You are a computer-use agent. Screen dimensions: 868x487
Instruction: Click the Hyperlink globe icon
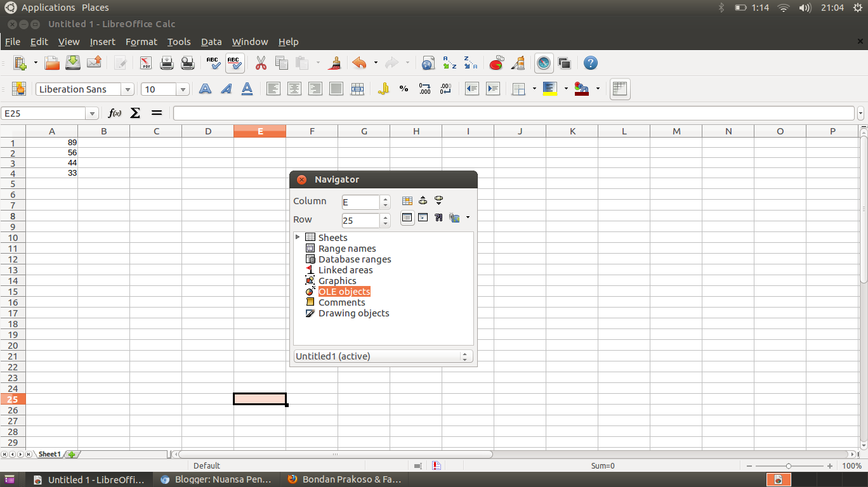coord(428,63)
